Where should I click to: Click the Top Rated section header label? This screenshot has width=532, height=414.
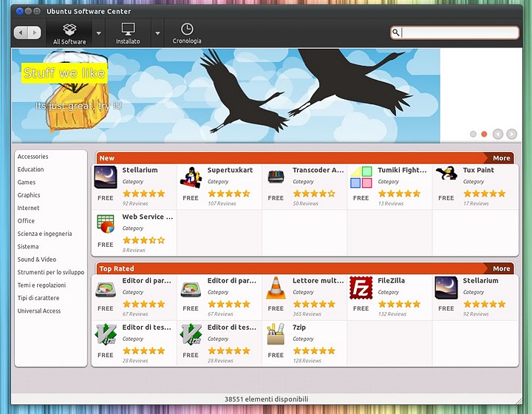(117, 269)
